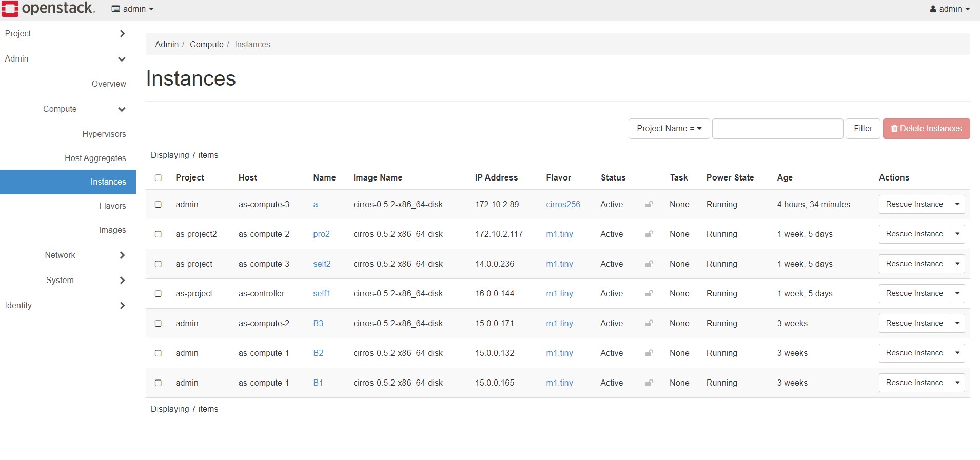
Task: Click the lock icon in pro2 row
Action: pos(649,234)
